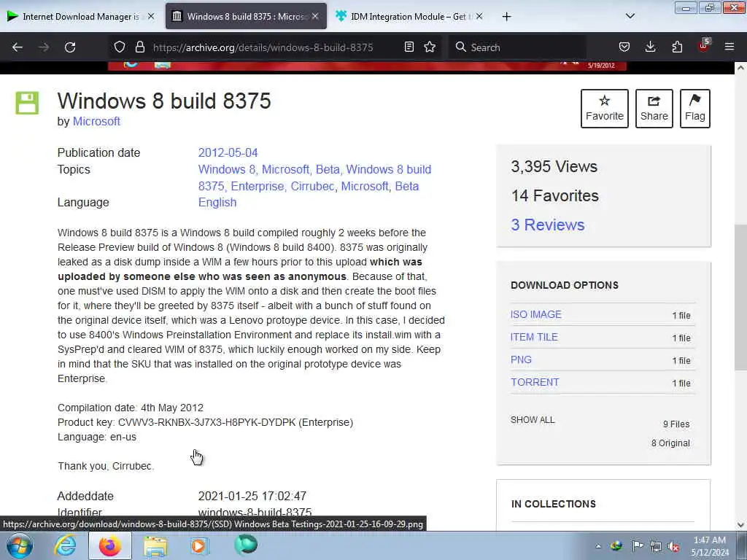Open the extensions puzzle icon

[677, 47]
